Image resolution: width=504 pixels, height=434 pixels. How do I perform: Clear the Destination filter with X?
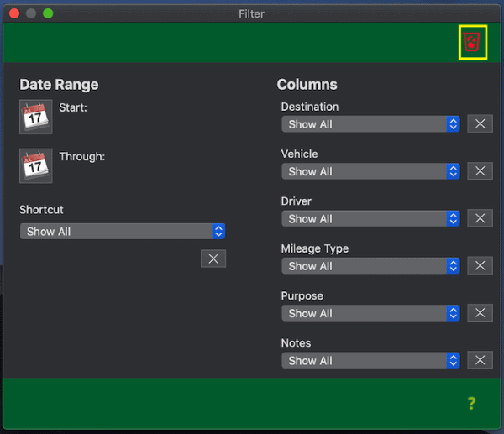[x=480, y=124]
